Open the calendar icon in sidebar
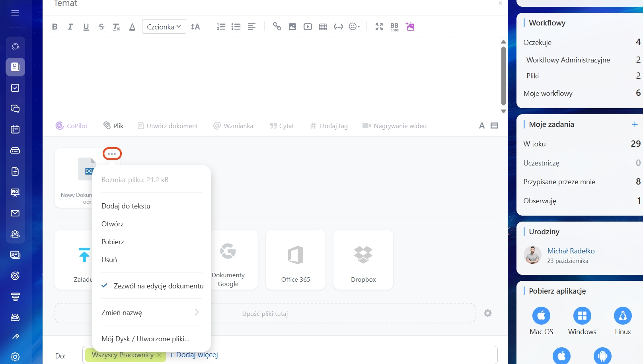This screenshot has width=643, height=364. tap(15, 129)
